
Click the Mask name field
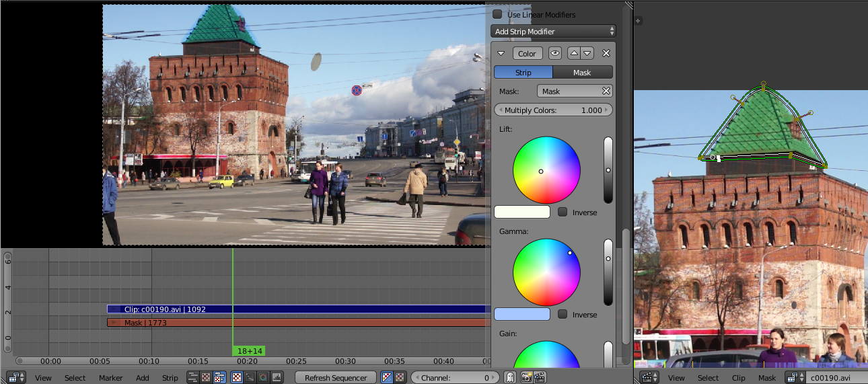(569, 91)
